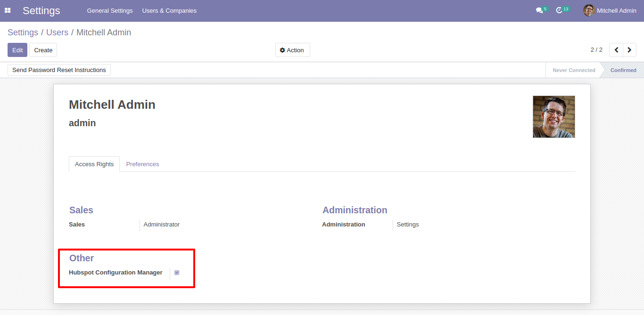Click the Sales section heading
The width and height of the screenshot is (644, 315).
(81, 210)
